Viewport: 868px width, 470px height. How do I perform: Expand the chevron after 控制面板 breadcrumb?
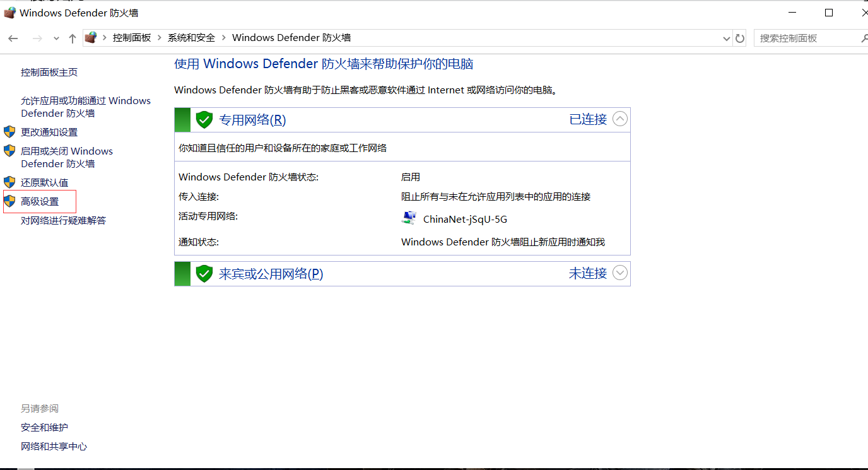(160, 38)
